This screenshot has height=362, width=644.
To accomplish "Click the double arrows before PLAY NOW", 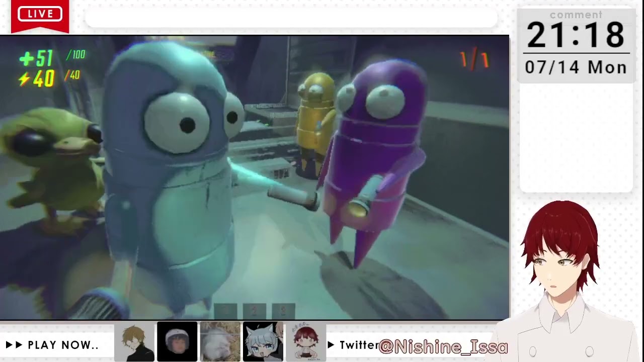I will click(x=14, y=345).
